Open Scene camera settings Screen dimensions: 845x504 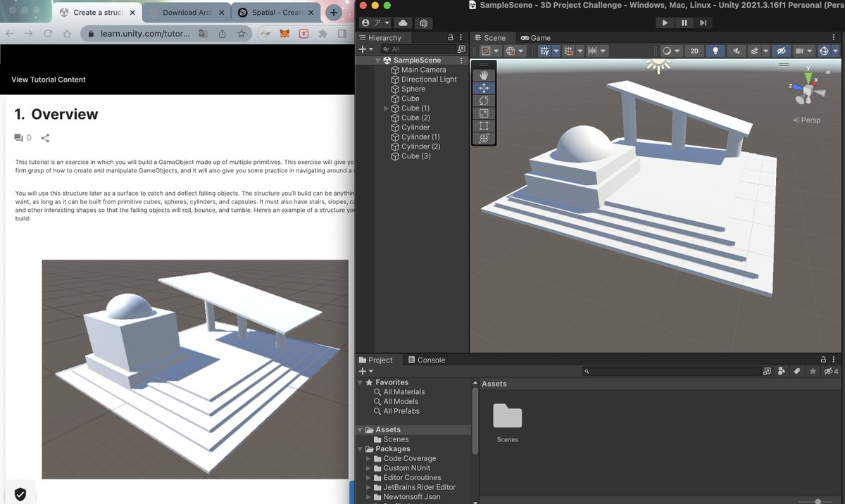coord(803,51)
